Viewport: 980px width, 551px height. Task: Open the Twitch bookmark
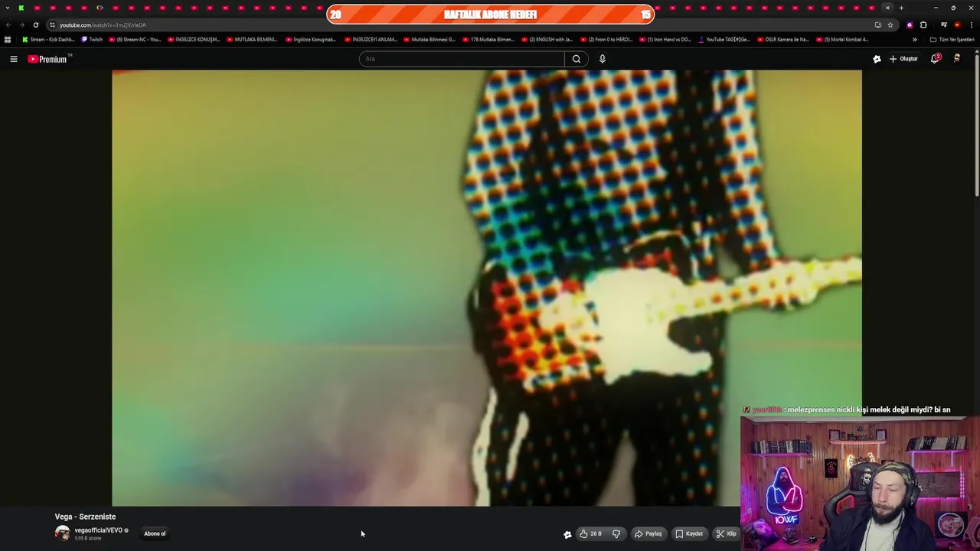(92, 39)
